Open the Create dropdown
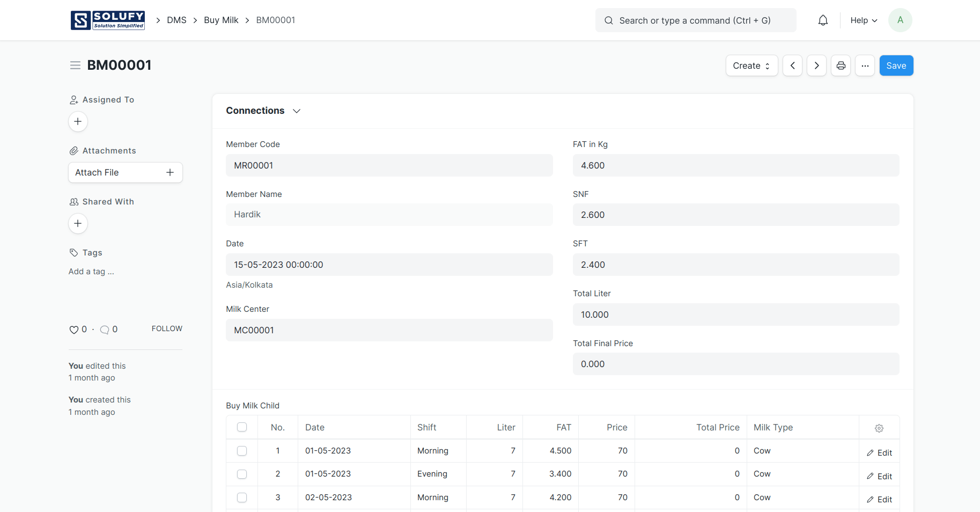 point(751,65)
